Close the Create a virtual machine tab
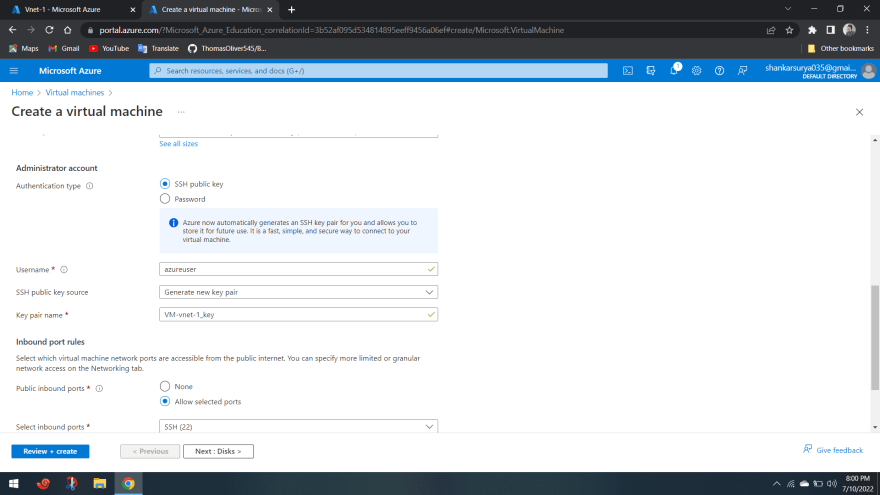 [270, 10]
